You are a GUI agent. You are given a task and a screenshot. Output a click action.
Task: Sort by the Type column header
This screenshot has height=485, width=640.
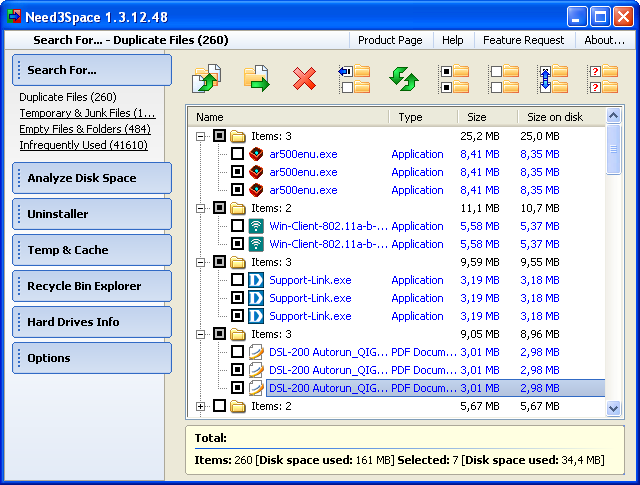(x=423, y=117)
